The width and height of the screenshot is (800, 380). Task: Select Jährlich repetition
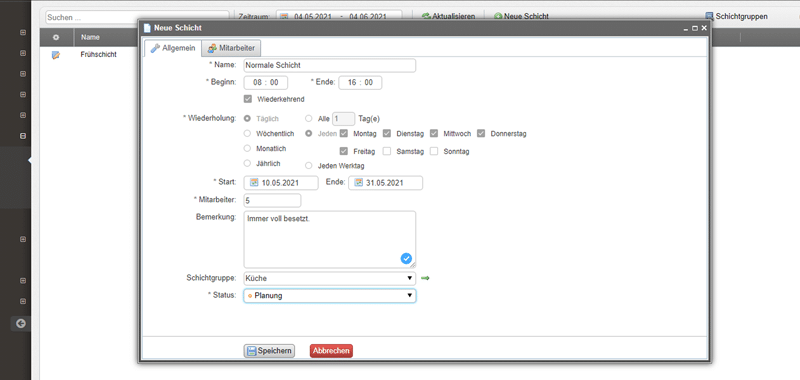(247, 163)
